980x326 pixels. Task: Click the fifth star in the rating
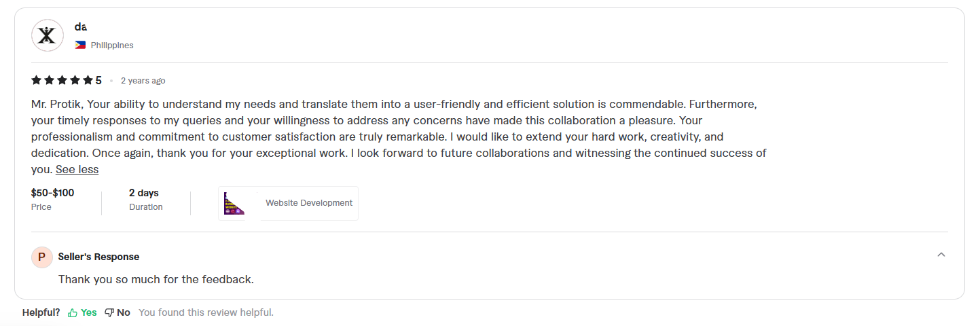(88, 80)
